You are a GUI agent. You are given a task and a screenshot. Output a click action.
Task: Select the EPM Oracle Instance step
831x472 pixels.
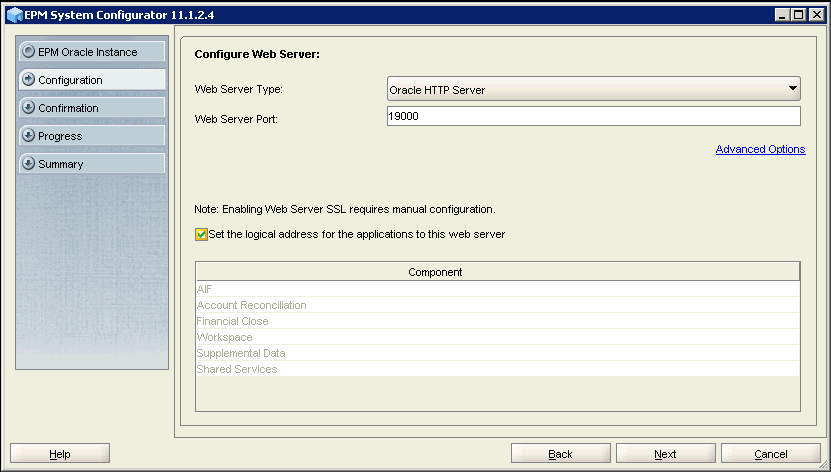click(x=92, y=52)
